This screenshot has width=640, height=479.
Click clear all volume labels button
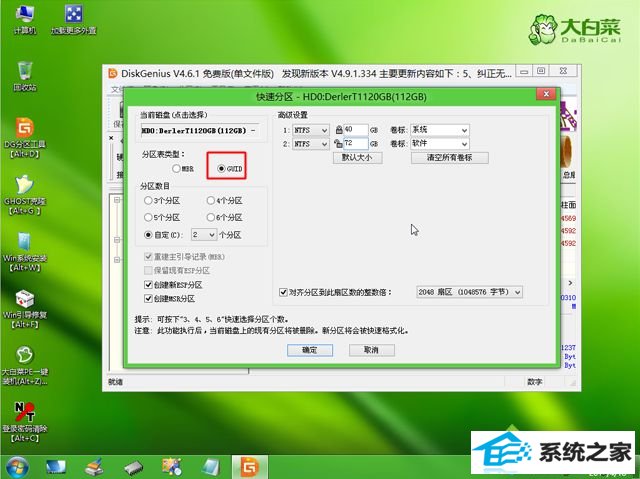[x=449, y=158]
